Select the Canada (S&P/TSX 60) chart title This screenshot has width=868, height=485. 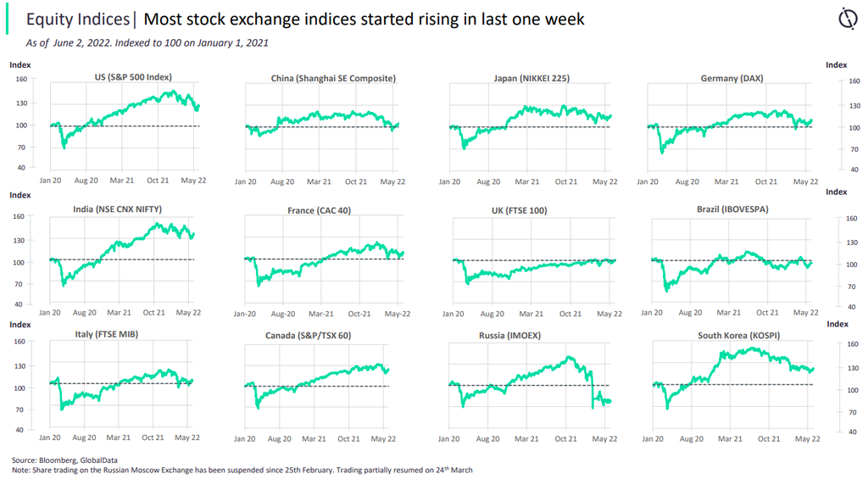(x=308, y=336)
